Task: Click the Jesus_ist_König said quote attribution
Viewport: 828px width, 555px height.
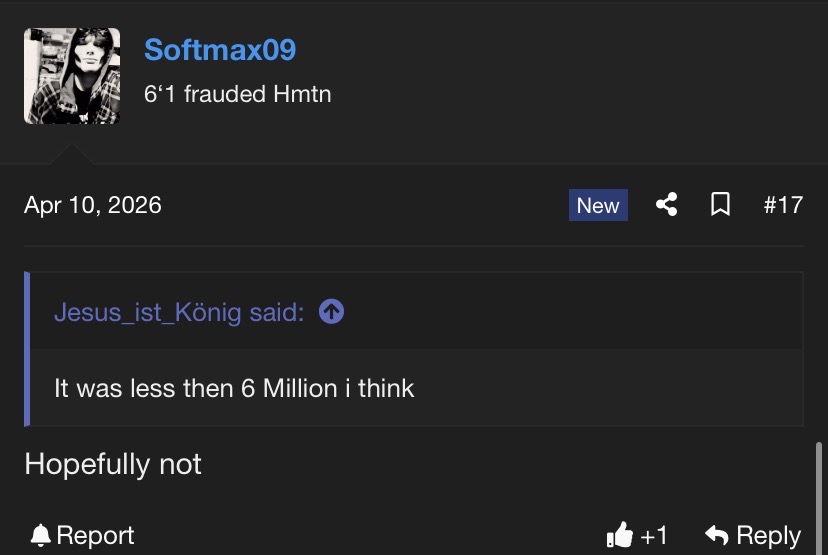Action: tap(179, 312)
